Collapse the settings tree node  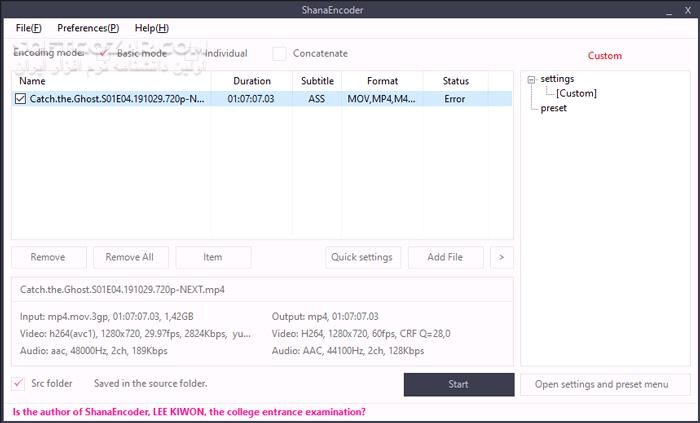pyautogui.click(x=531, y=79)
